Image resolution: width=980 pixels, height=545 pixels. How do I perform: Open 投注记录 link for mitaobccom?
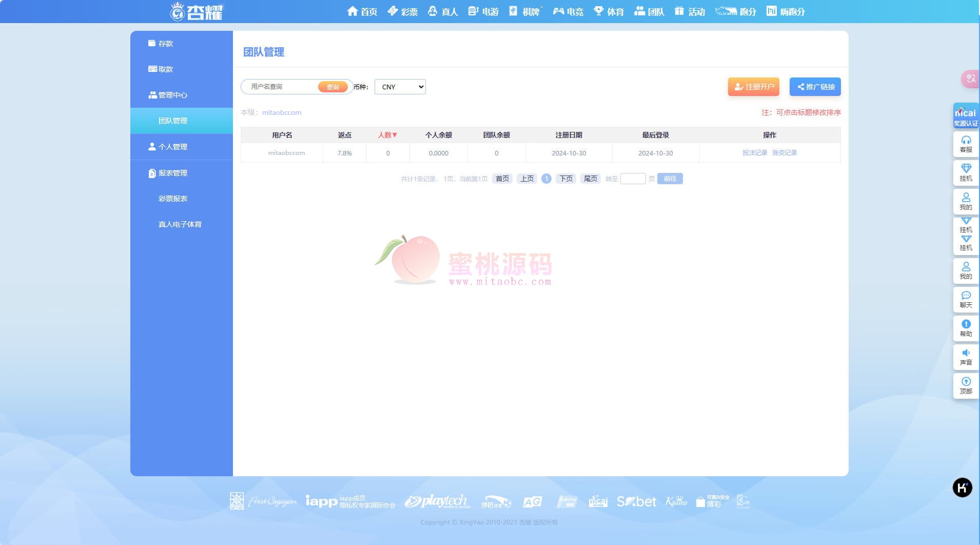click(x=754, y=153)
